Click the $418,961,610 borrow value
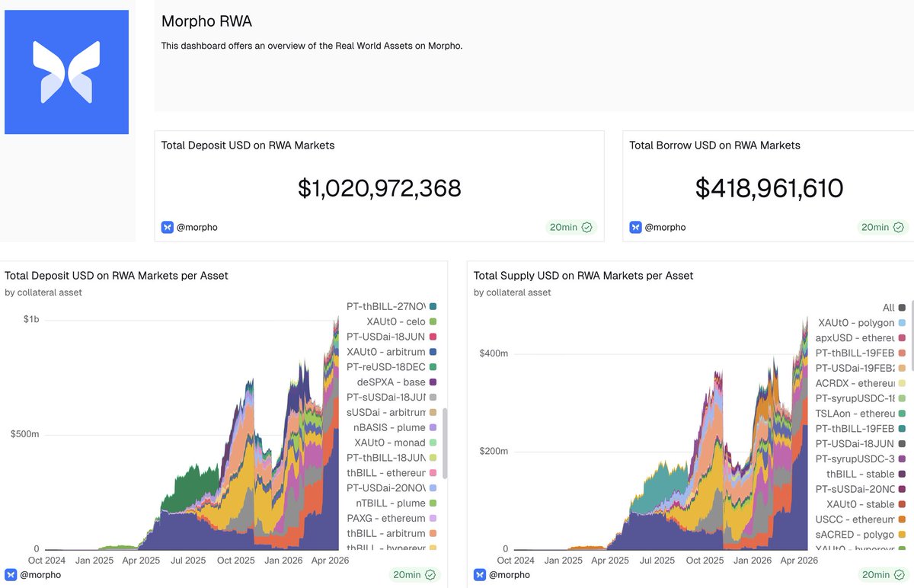This screenshot has width=914, height=588. 769,188
